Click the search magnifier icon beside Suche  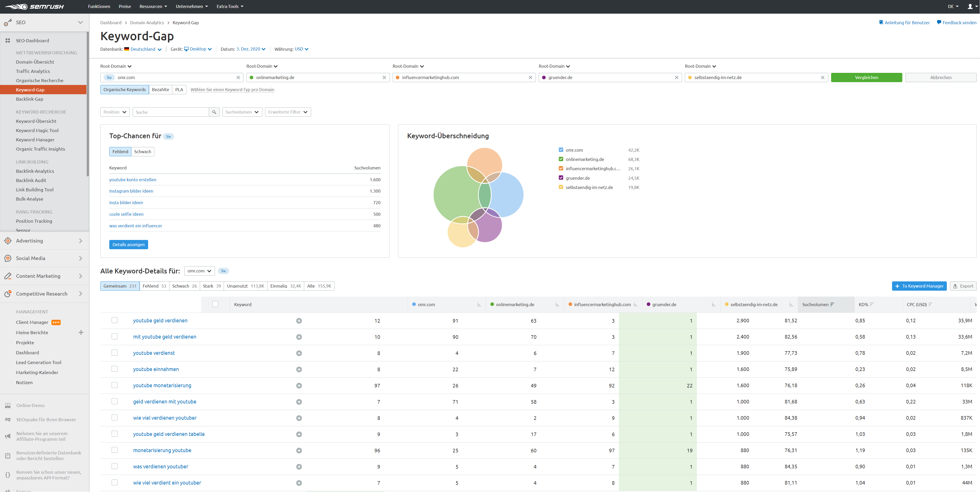click(214, 112)
